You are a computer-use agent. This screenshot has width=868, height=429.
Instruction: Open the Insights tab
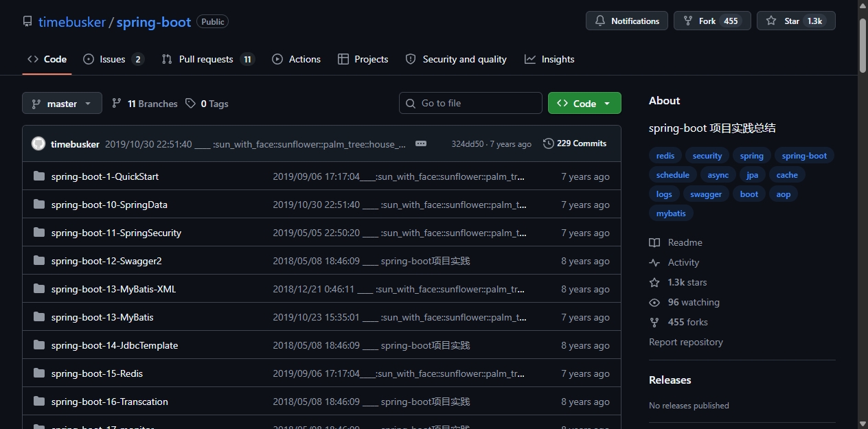pyautogui.click(x=549, y=59)
